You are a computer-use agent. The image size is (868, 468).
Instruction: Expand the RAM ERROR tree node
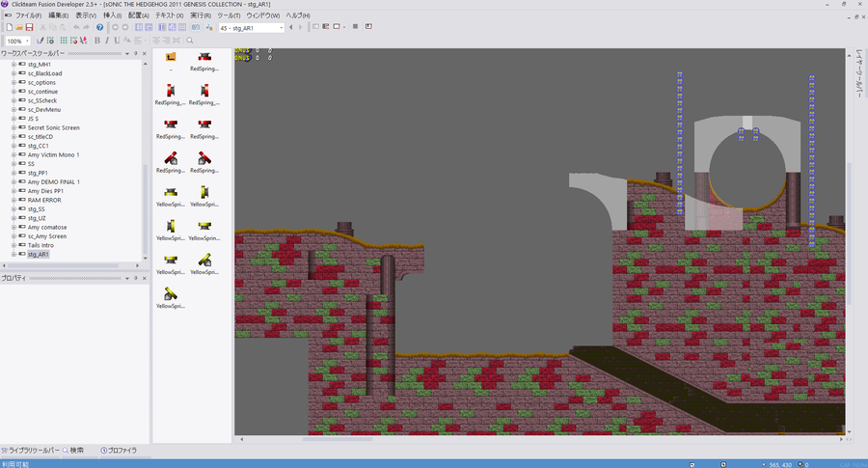coord(14,200)
